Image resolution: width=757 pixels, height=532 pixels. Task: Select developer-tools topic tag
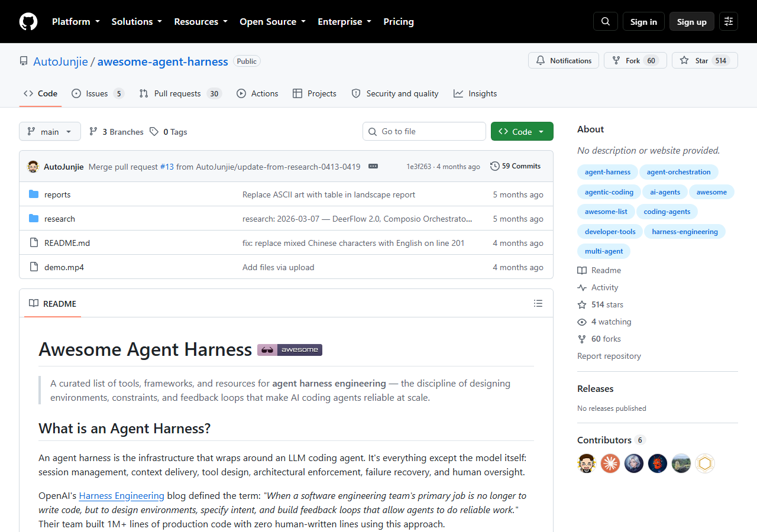tap(610, 232)
